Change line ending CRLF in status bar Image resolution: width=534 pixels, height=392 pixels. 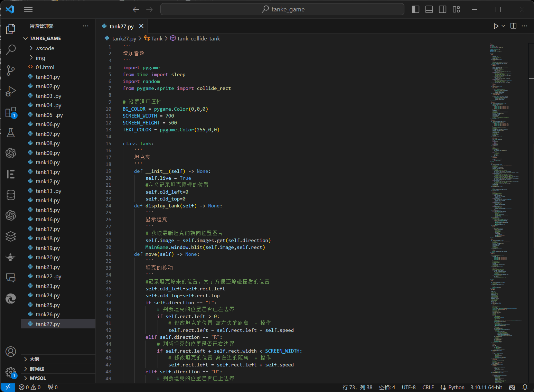(x=428, y=387)
